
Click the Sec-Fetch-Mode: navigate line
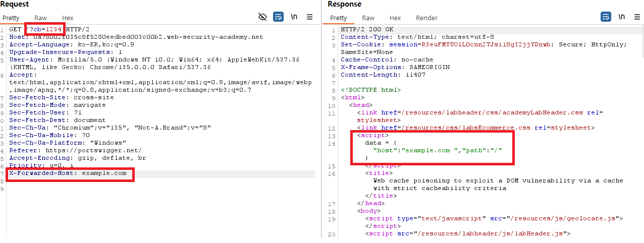tap(58, 105)
